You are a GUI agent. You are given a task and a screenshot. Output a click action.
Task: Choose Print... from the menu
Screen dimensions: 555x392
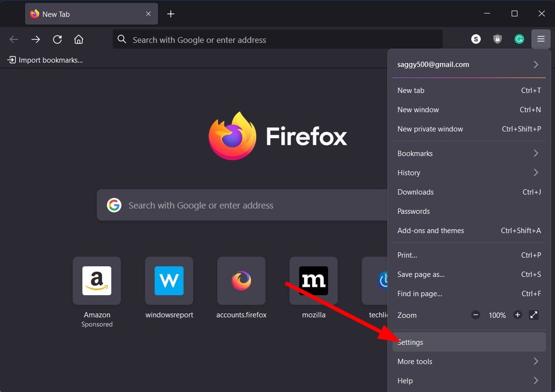[469, 255]
